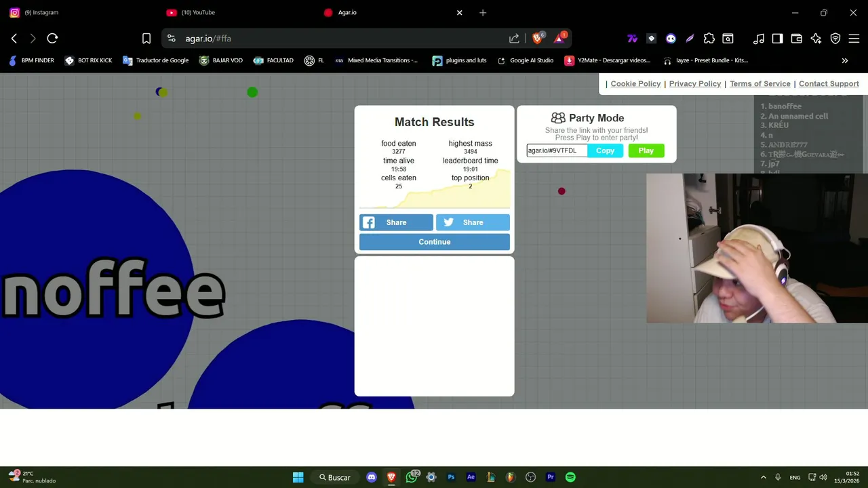Click the green Play button in Party Mode
The image size is (868, 488).
646,150
